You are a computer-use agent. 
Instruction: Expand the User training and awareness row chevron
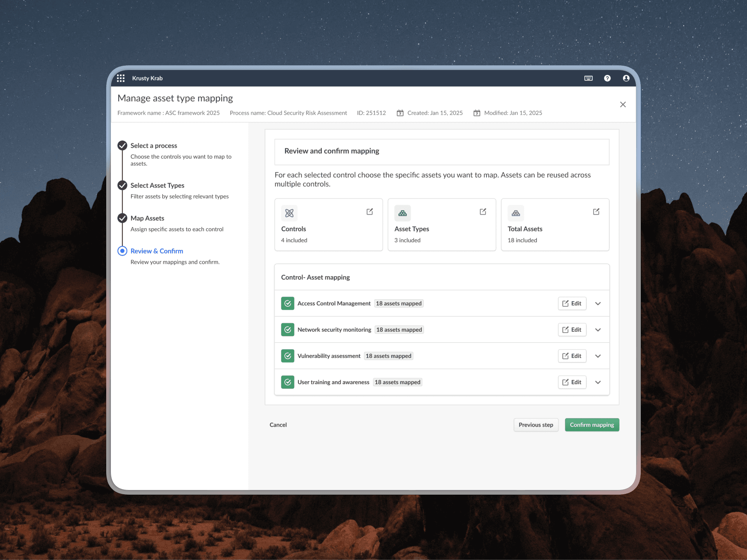coord(598,382)
